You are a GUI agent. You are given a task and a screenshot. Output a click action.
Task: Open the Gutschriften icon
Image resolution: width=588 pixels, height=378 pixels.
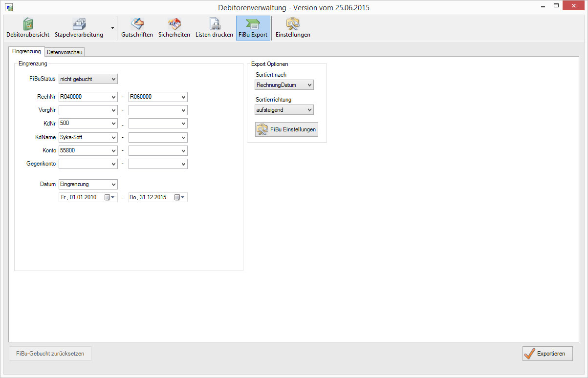137,24
